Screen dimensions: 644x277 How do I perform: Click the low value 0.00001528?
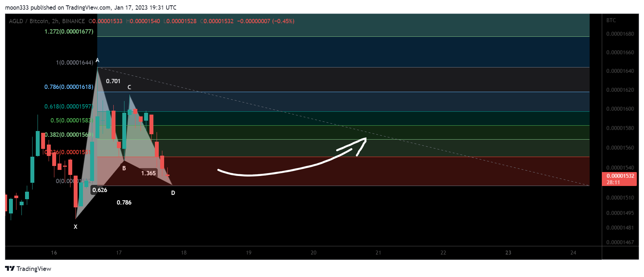pos(181,21)
